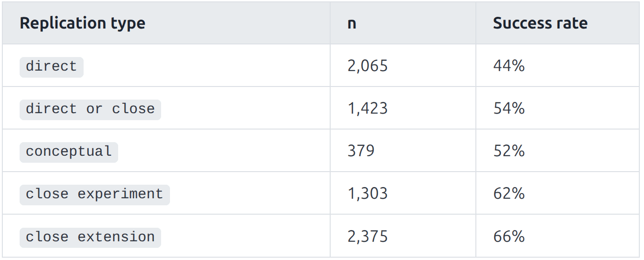Click the "n" column header

(352, 23)
